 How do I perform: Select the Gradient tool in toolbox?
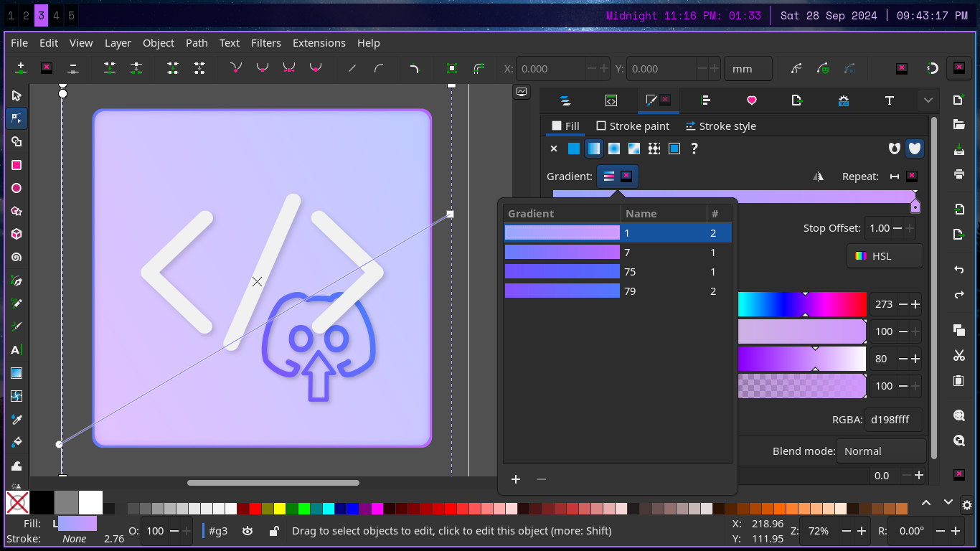pyautogui.click(x=17, y=373)
